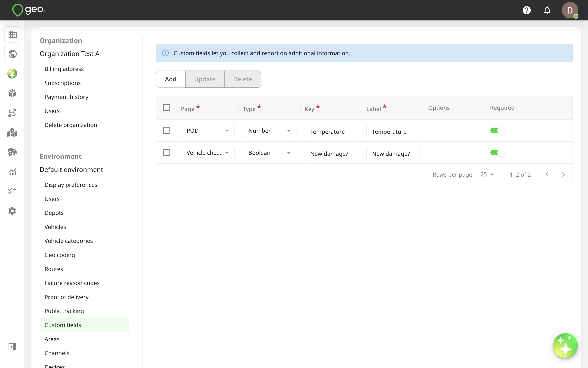Screen dimensions: 588x368
Task: Open the package box sidebar icon
Action: click(x=12, y=93)
